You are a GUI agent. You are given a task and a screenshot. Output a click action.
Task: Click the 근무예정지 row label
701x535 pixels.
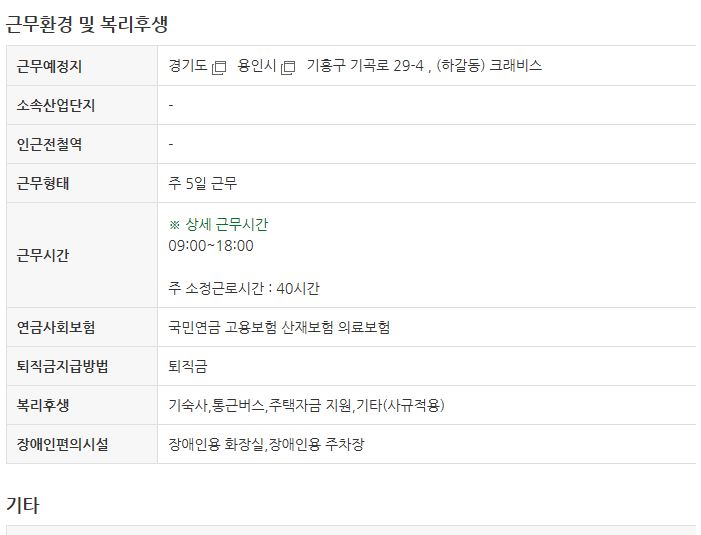(49, 66)
